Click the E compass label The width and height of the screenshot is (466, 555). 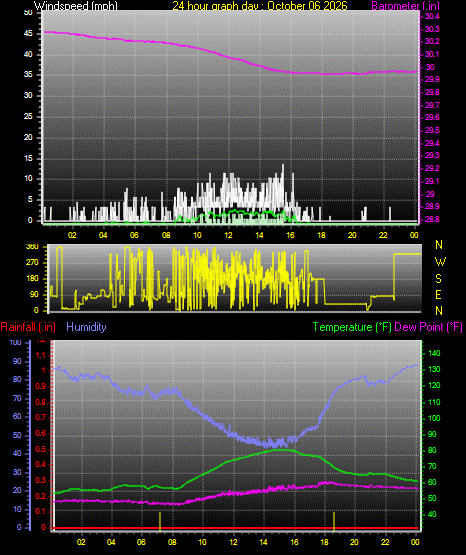438,295
